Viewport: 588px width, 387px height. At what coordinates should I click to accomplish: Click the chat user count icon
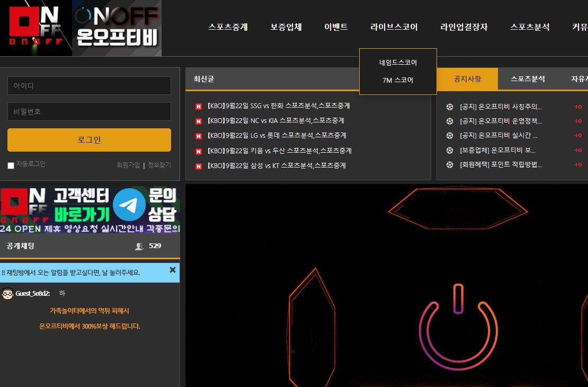[x=139, y=246]
